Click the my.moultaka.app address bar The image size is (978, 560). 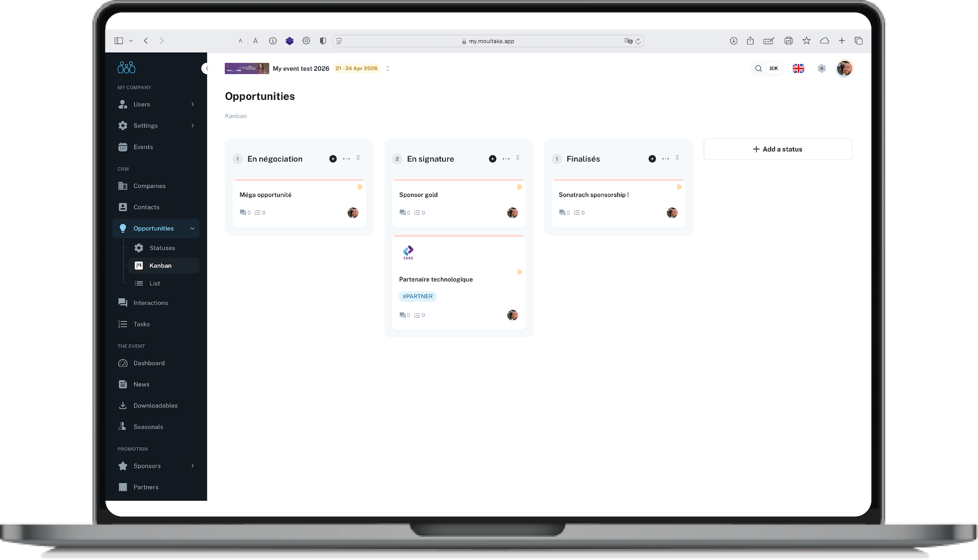[x=488, y=41]
